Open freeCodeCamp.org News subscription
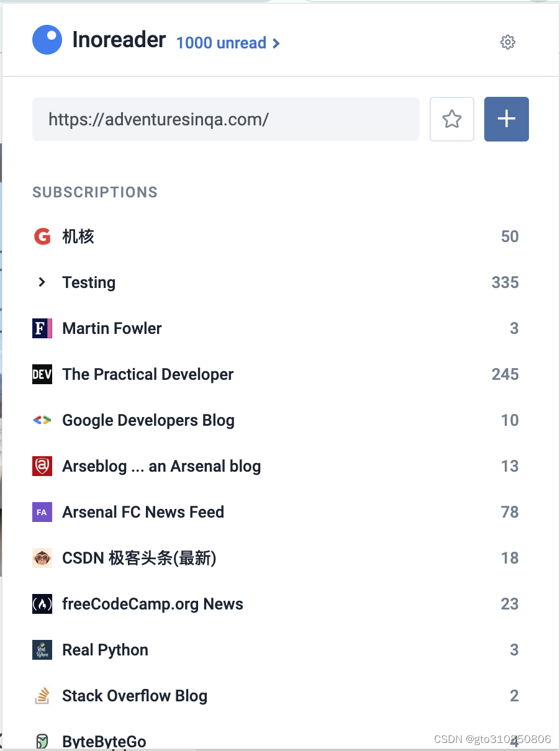Image resolution: width=560 pixels, height=751 pixels. coord(153,604)
